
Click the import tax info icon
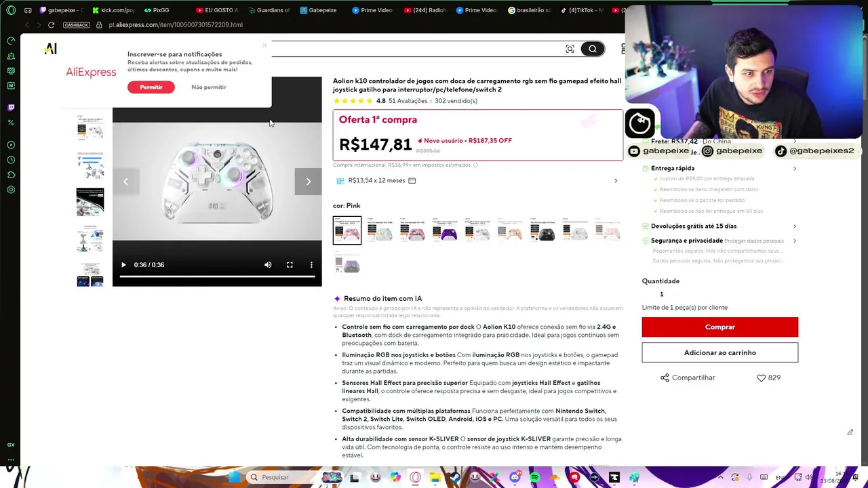point(475,165)
